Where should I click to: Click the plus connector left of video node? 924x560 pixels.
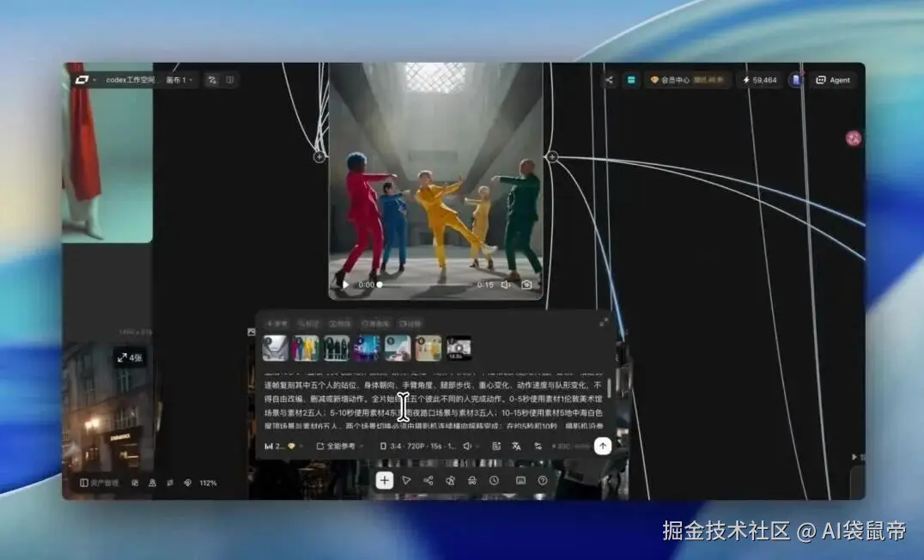click(319, 157)
